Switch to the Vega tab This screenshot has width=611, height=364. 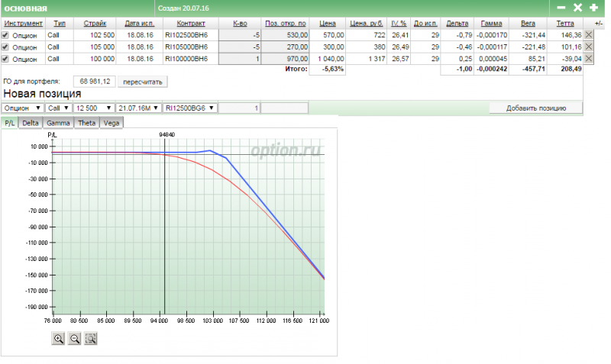click(112, 123)
